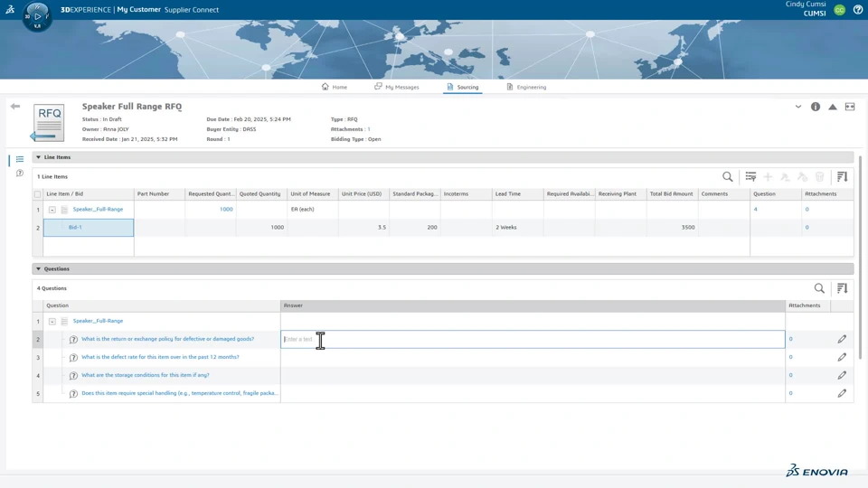
Task: Click the Lead Time 2 Weeks cell
Action: (x=517, y=228)
